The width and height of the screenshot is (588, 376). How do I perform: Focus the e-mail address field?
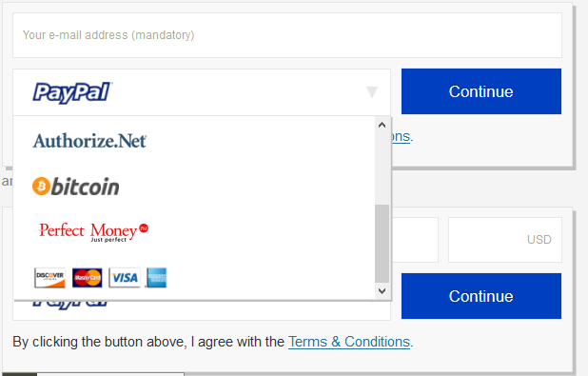click(287, 35)
